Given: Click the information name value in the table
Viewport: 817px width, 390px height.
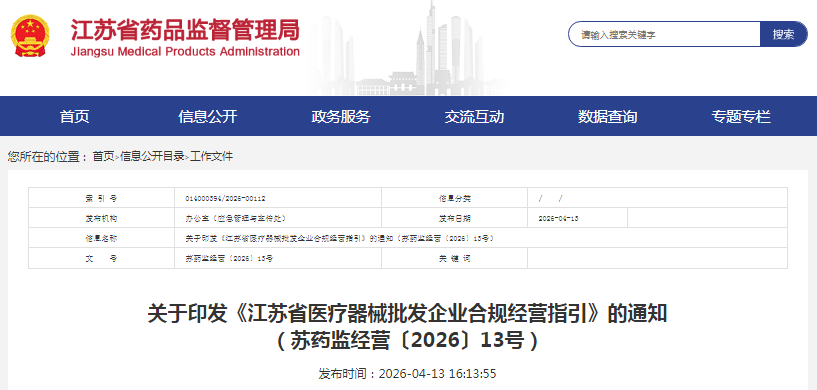Looking at the screenshot, I should [340, 238].
